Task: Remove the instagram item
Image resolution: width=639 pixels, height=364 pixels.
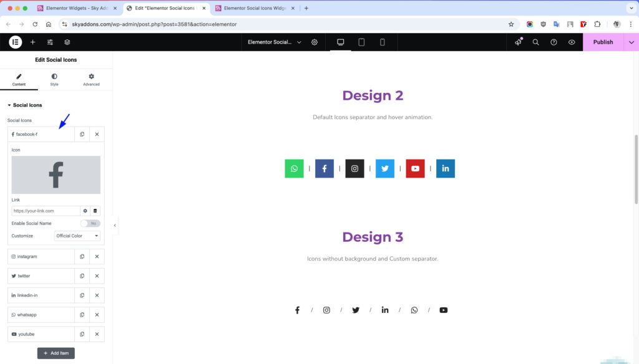Action: point(97,257)
